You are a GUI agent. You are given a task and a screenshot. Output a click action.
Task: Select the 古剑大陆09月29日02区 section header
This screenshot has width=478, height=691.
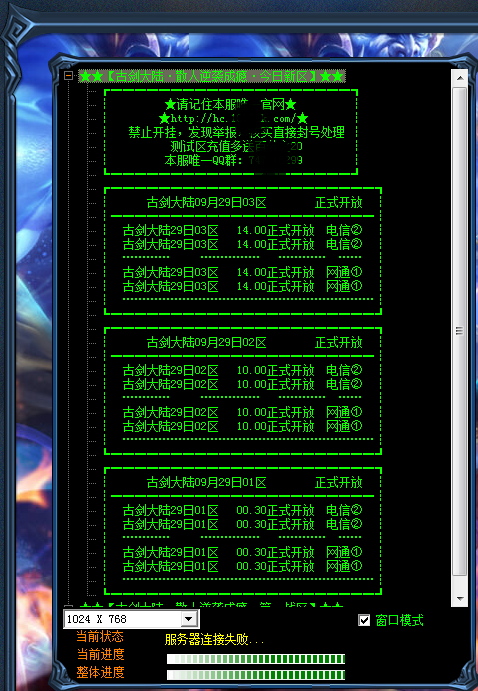point(207,343)
